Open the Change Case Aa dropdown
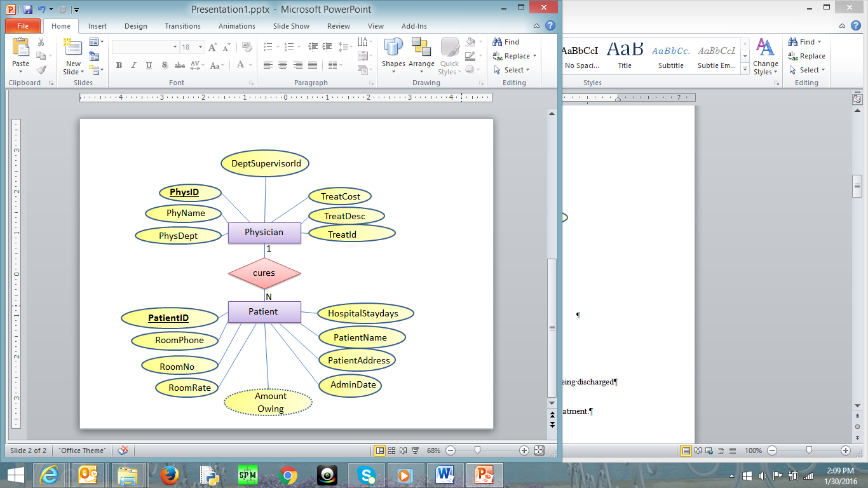 pyautogui.click(x=217, y=65)
